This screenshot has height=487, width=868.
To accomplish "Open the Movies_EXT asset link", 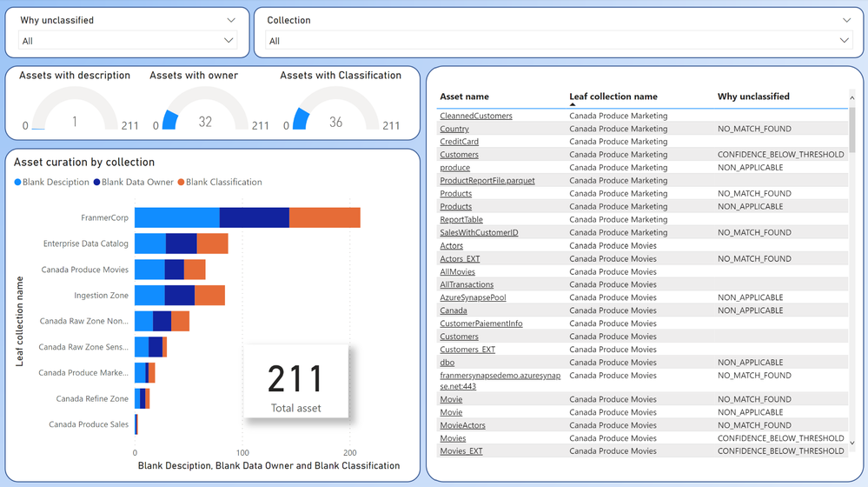I will coord(461,451).
